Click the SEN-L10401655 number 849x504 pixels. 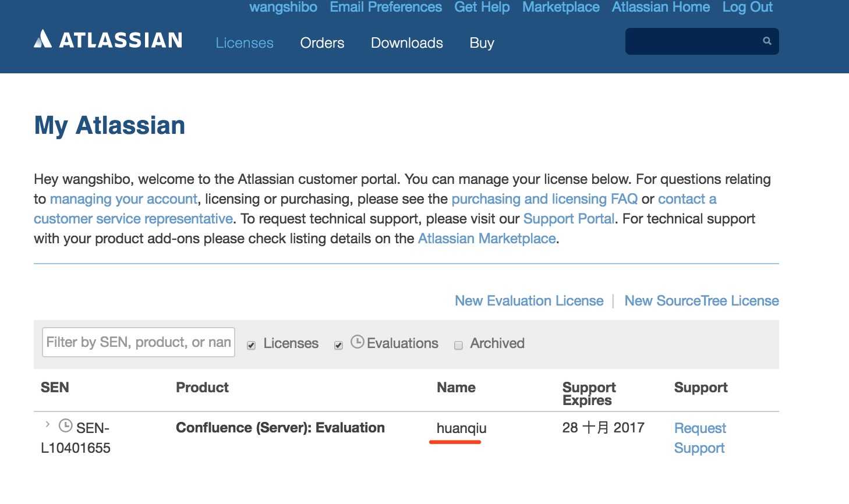point(75,438)
